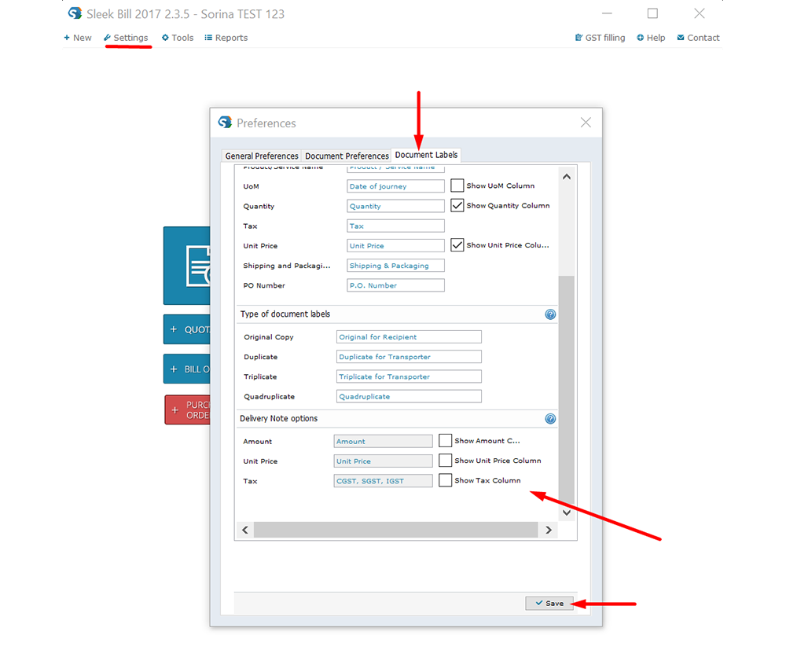Enable Show Tax Column checkbox

pos(446,480)
